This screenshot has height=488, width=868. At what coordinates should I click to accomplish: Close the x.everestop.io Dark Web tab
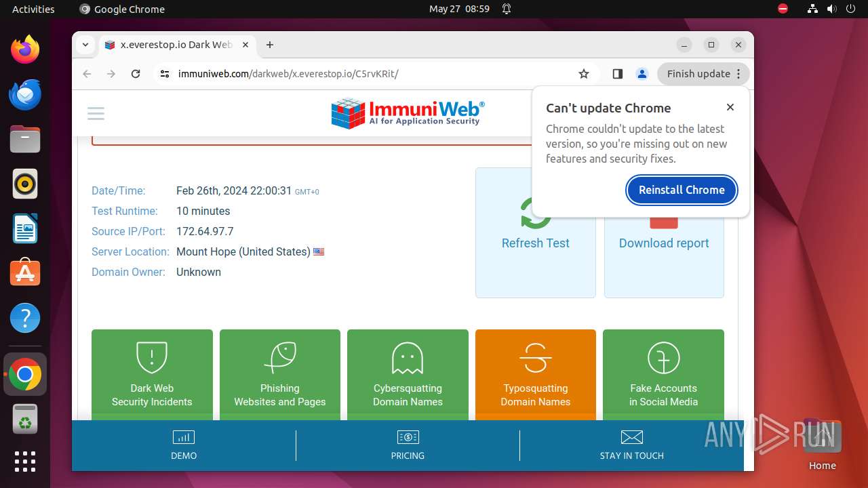[245, 45]
